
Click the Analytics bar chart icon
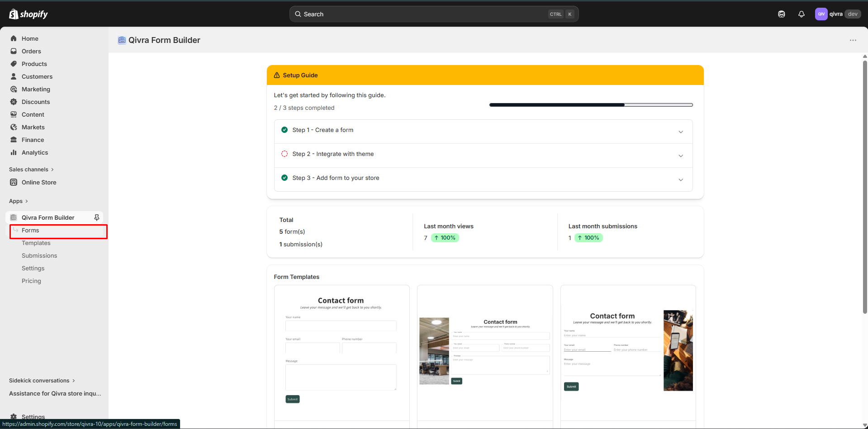(x=14, y=152)
